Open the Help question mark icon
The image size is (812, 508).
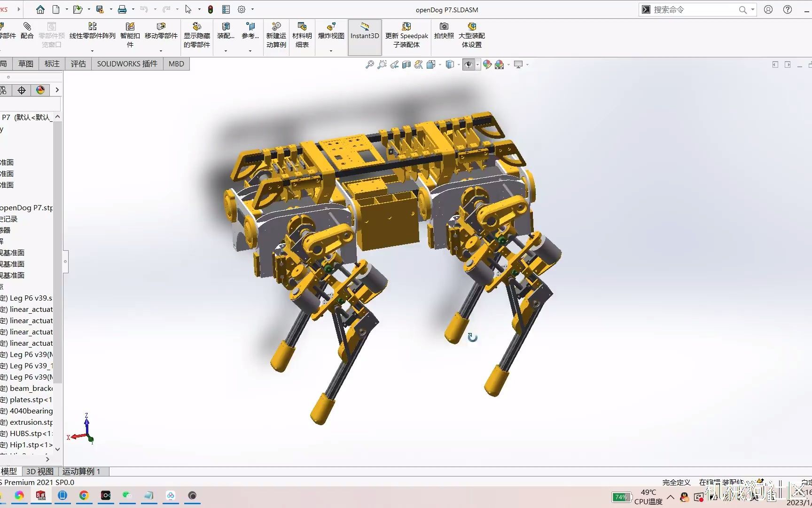(788, 9)
